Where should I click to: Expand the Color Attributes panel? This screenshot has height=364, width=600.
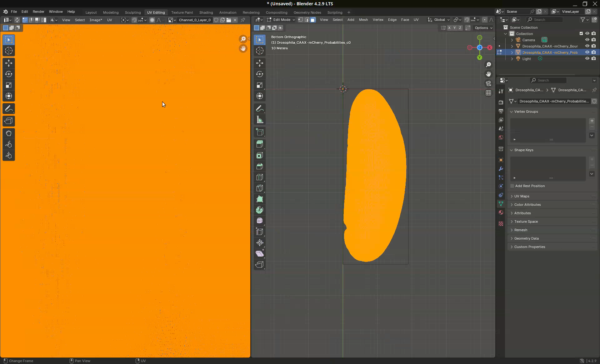pos(527,205)
